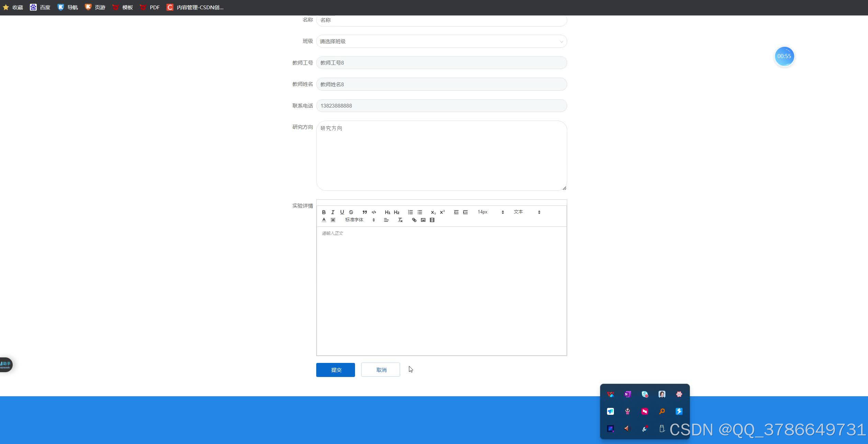
Task: Toggle italic formatting in editor toolbar
Action: [x=333, y=212]
